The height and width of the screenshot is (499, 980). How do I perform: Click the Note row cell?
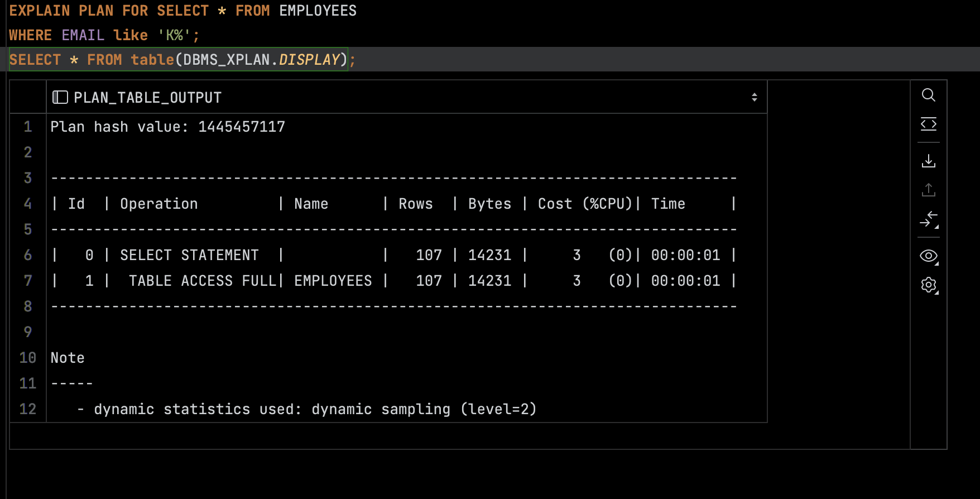point(406,358)
